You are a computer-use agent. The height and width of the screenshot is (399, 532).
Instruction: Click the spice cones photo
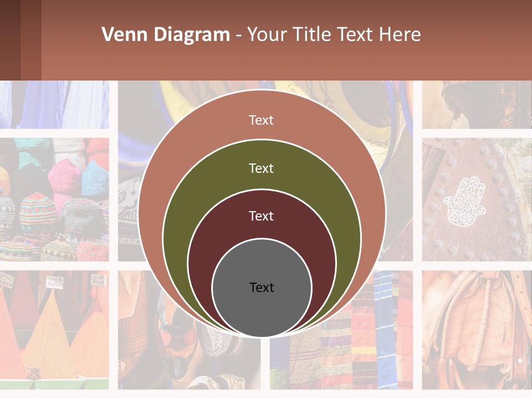[x=54, y=330]
